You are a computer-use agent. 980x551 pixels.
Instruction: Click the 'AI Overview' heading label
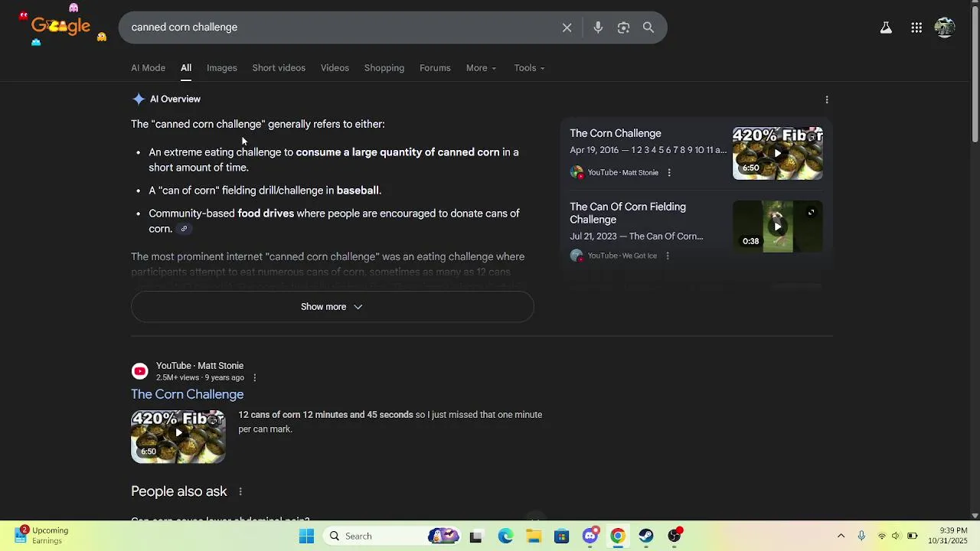click(175, 99)
